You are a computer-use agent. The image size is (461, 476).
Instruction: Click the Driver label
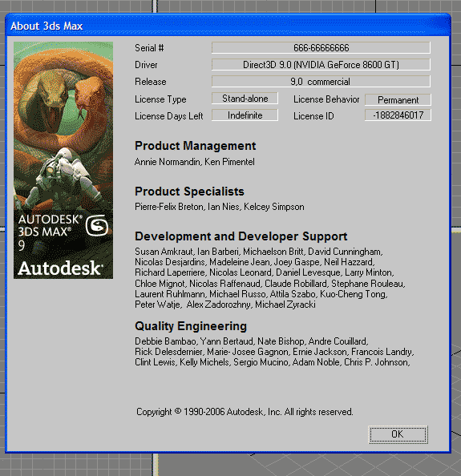coord(146,65)
